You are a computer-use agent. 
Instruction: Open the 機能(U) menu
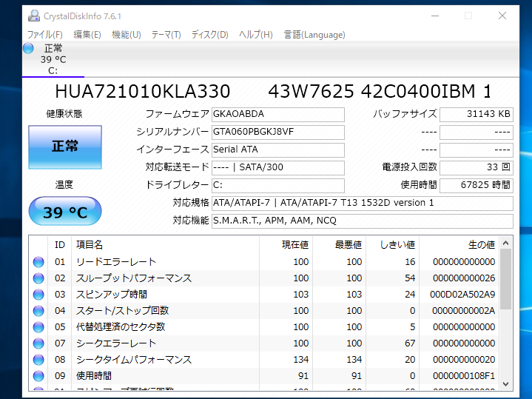point(127,35)
